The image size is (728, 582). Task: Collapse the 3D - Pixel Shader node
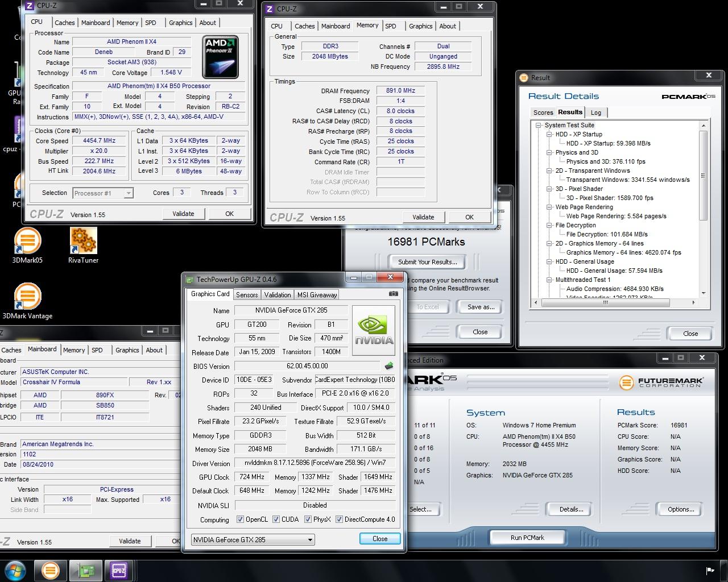coord(549,189)
